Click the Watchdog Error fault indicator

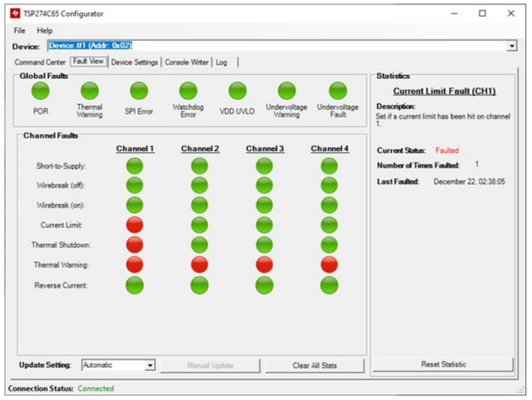pyautogui.click(x=188, y=91)
